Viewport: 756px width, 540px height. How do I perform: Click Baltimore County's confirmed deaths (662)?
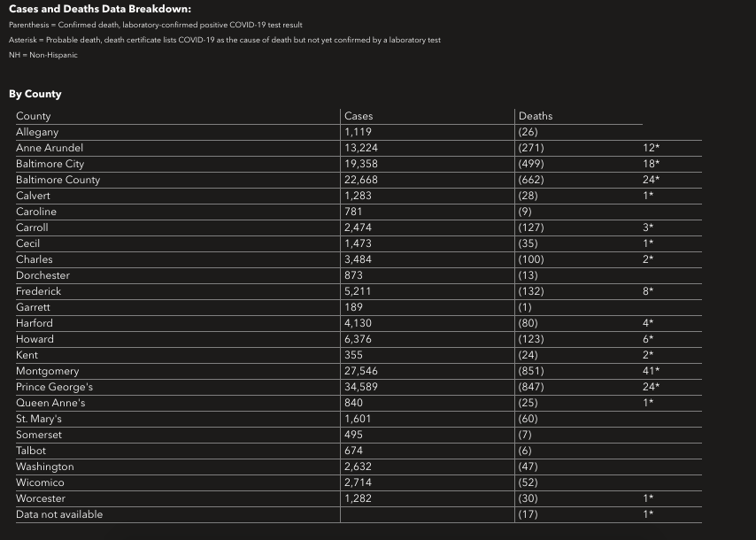[531, 180]
